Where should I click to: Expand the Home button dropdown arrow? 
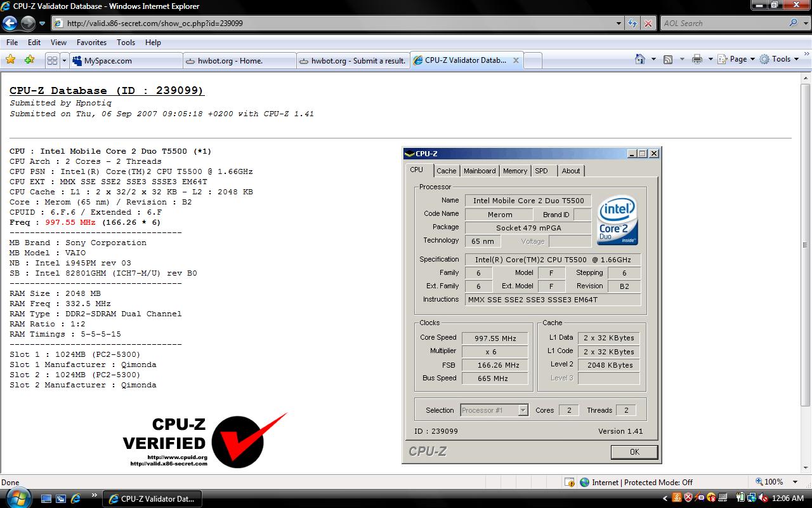(653, 59)
